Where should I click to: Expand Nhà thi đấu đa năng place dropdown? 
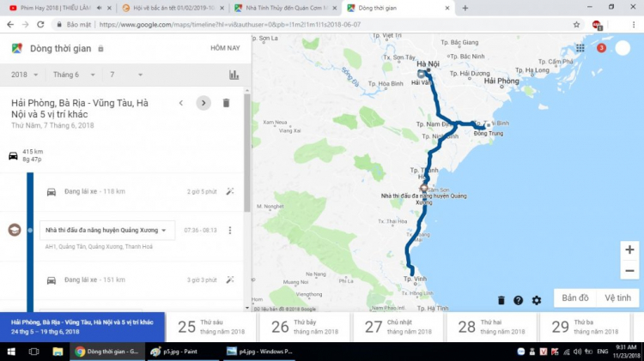[164, 230]
